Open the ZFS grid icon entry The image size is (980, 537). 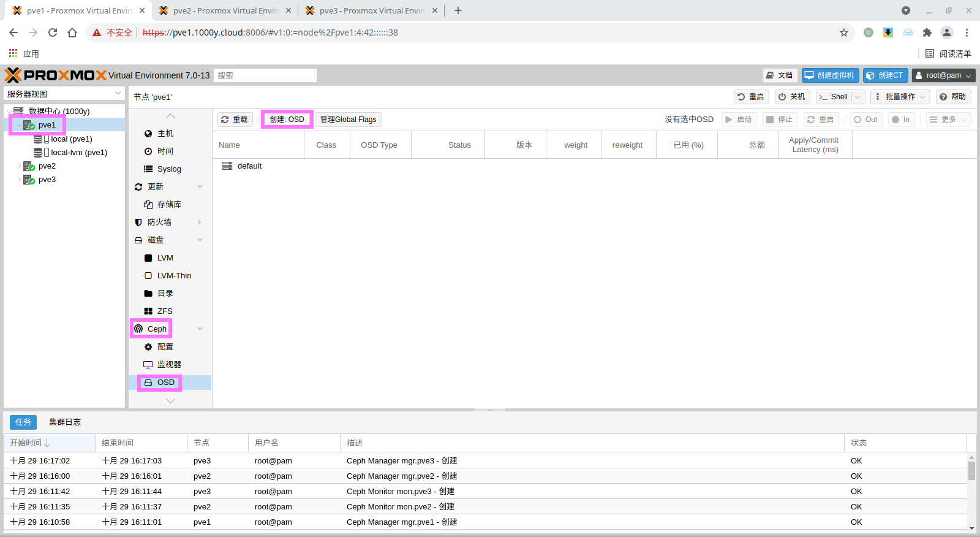148,311
